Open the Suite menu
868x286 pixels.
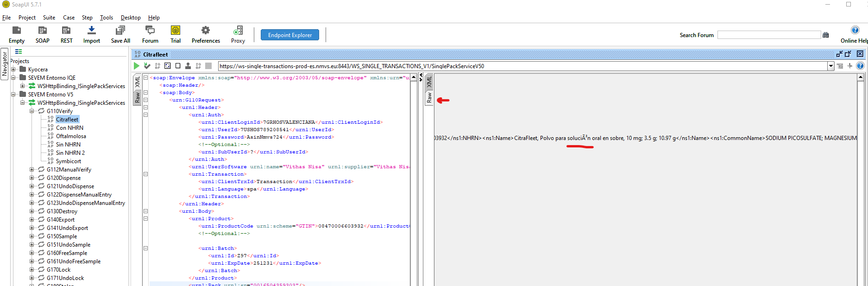coord(49,18)
